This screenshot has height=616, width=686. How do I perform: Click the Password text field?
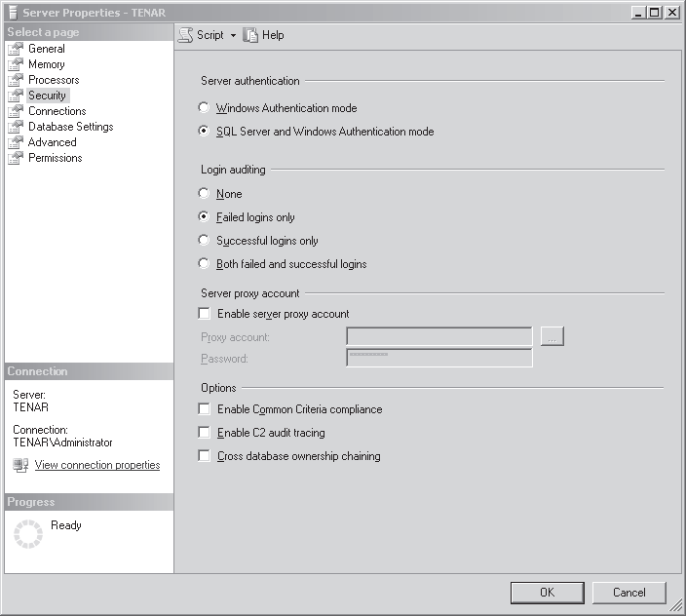tap(439, 358)
